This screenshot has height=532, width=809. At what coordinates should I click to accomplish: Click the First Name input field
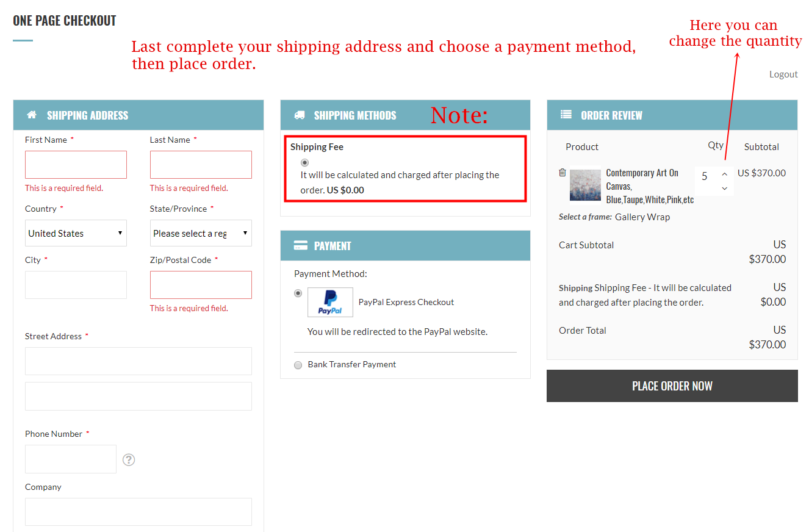point(76,164)
